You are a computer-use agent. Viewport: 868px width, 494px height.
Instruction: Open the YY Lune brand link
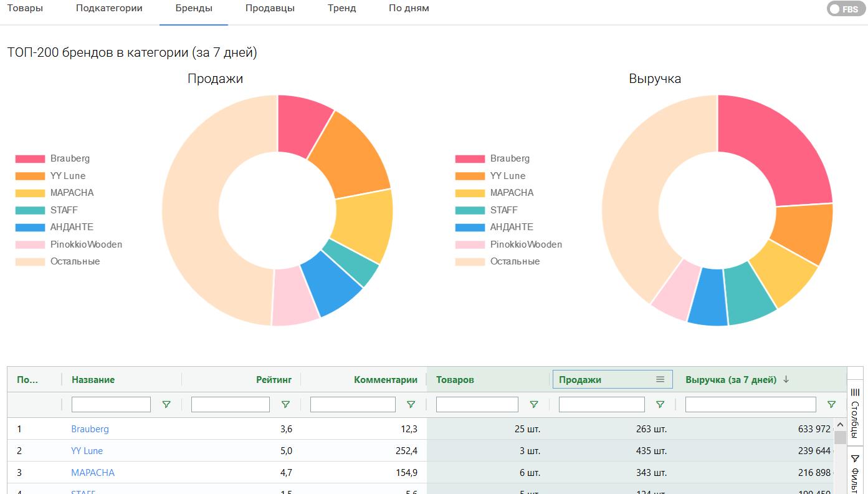[x=87, y=451]
